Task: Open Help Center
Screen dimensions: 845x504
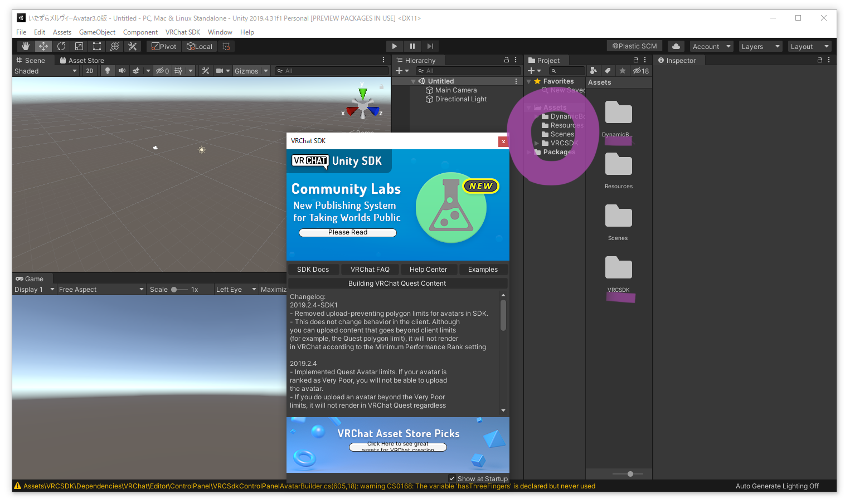Action: pyautogui.click(x=428, y=269)
